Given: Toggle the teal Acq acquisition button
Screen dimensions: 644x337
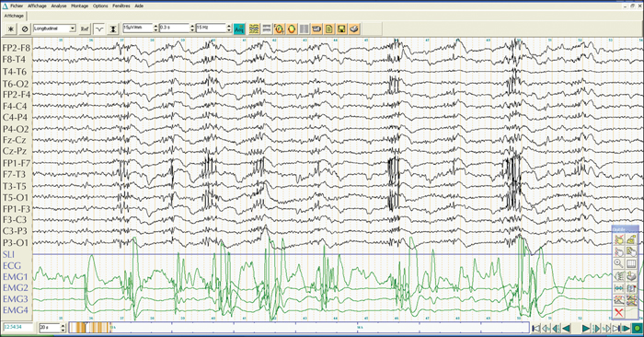Looking at the screenshot, I should [x=239, y=29].
